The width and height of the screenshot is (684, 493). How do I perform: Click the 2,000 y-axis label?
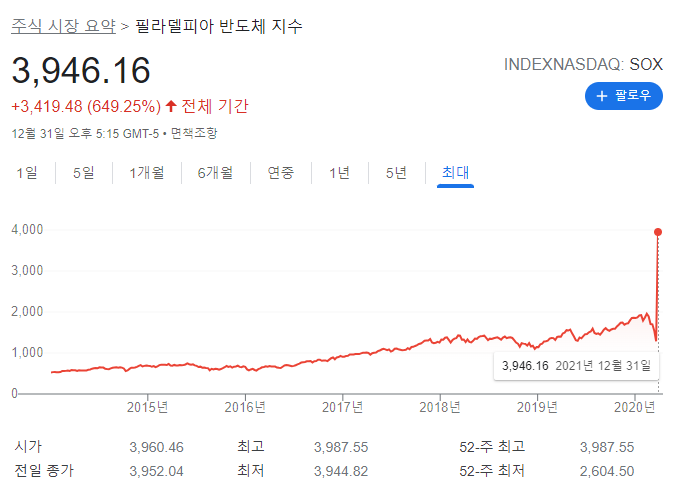(x=27, y=312)
